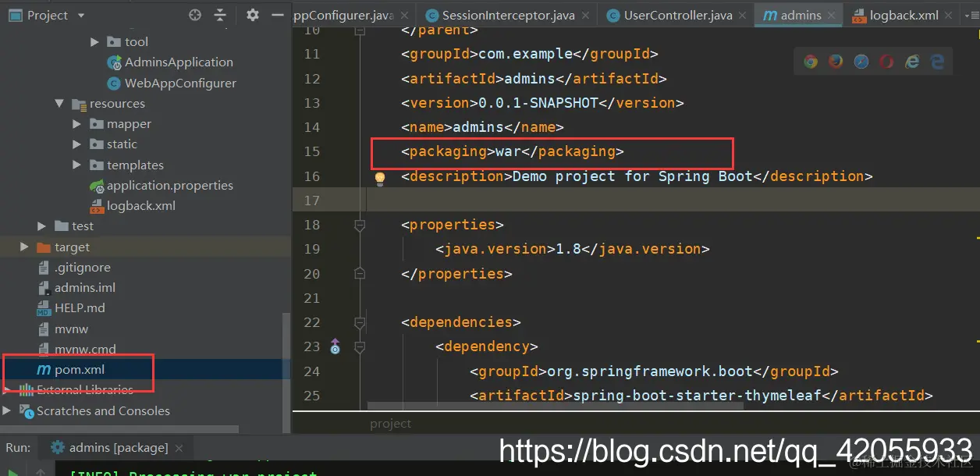The width and height of the screenshot is (980, 476).
Task: Select logback.xml in project tree
Action: 140,206
